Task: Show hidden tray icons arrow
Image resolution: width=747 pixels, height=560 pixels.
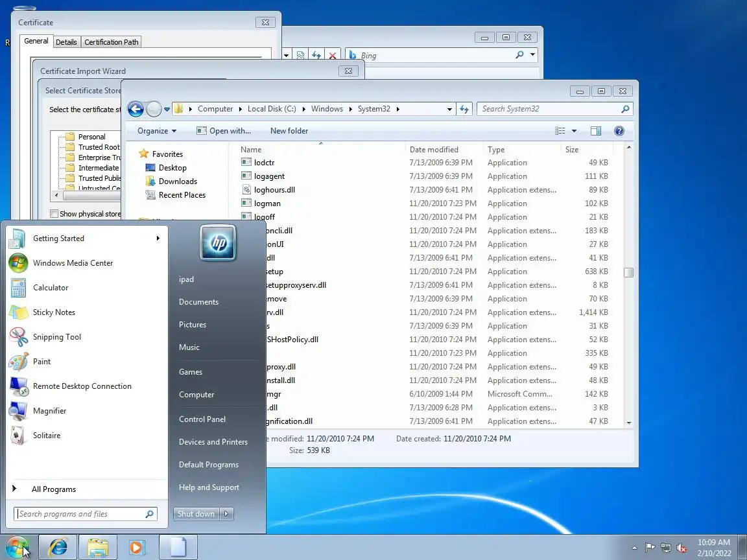Action: pos(634,548)
